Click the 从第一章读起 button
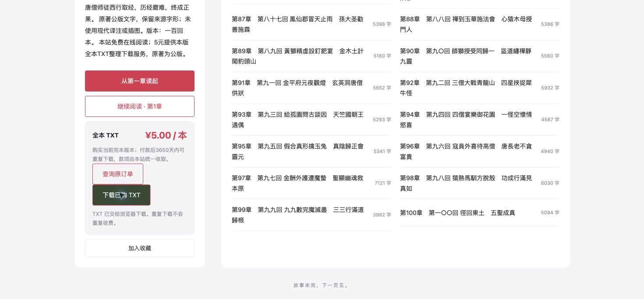 point(140,81)
